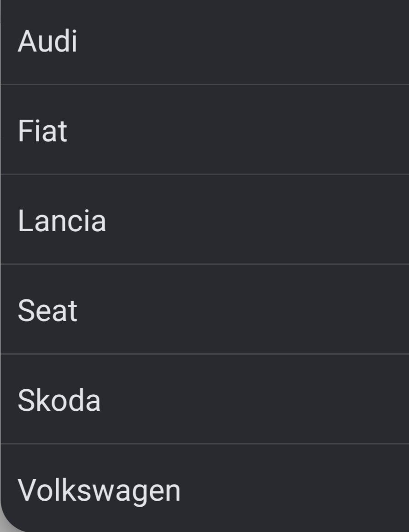
Task: Set the car make to Lancia
Action: point(62,220)
